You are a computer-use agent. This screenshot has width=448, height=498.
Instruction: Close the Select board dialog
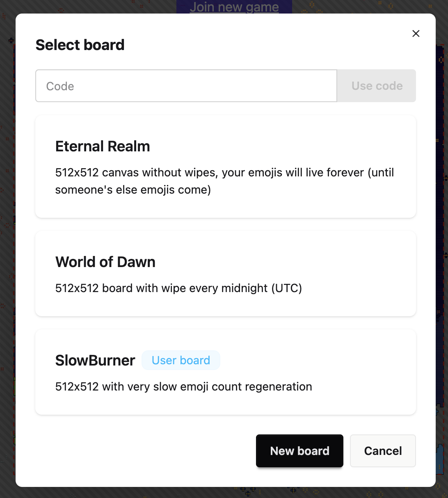[416, 34]
